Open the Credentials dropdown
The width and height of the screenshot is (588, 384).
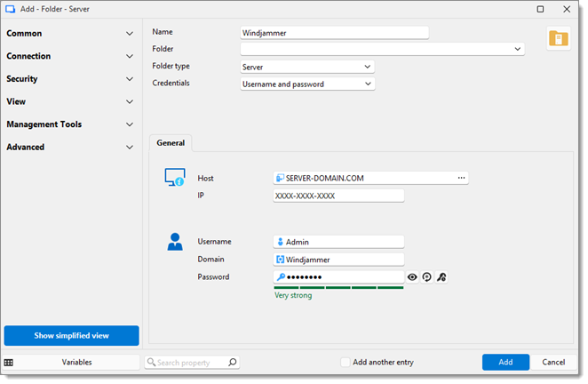click(307, 84)
